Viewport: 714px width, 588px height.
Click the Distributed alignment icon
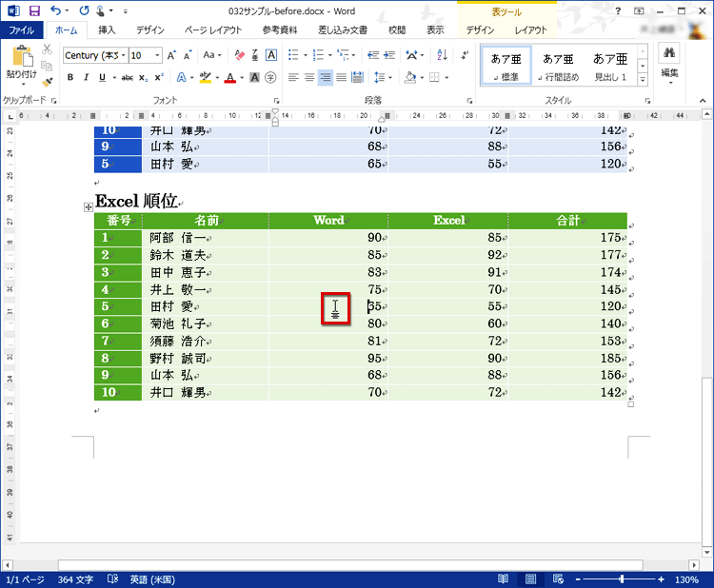(357, 78)
